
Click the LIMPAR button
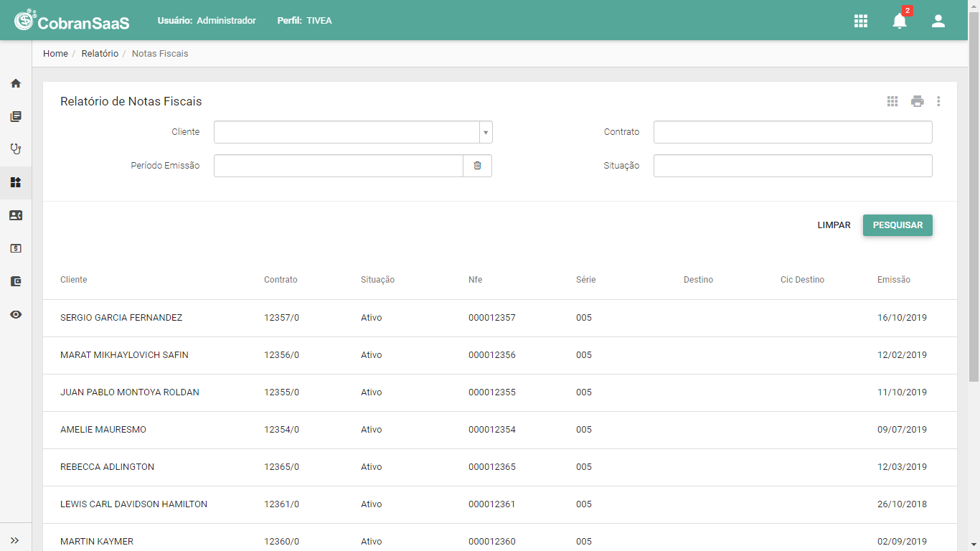coord(834,225)
